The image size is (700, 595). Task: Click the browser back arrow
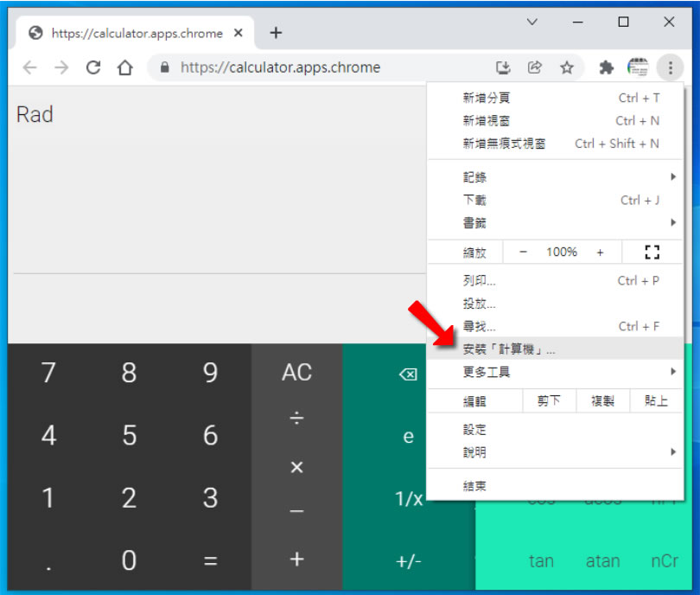point(30,67)
